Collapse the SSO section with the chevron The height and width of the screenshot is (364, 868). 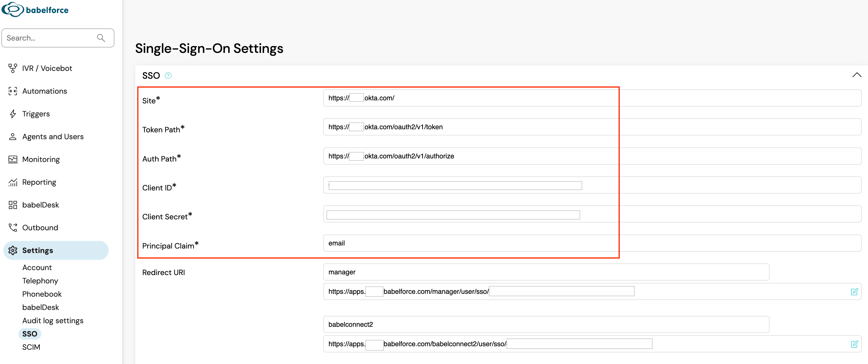pos(857,75)
